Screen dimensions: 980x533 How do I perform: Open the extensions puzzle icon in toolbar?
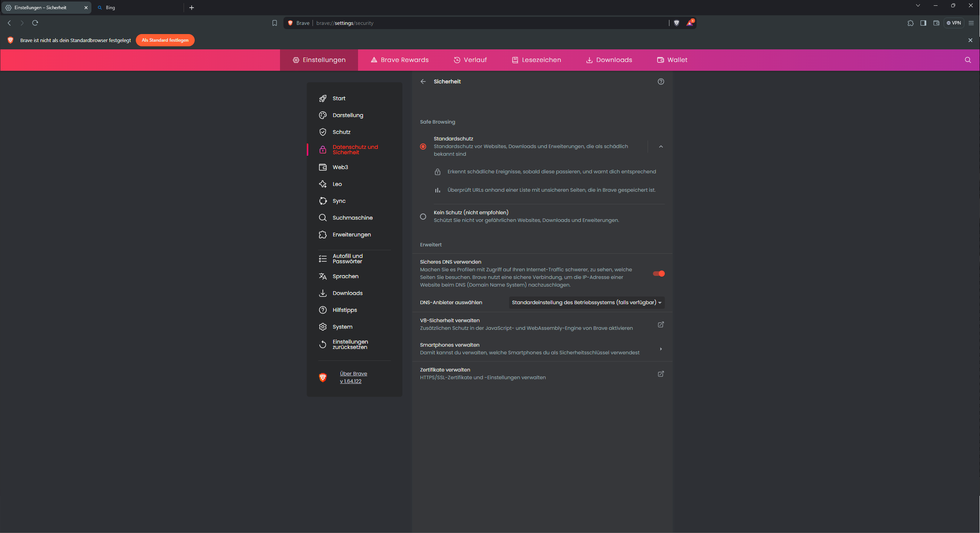click(x=910, y=23)
